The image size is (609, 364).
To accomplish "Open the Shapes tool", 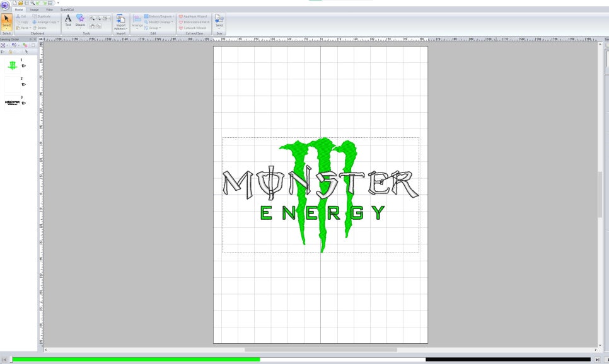I will click(x=80, y=21).
